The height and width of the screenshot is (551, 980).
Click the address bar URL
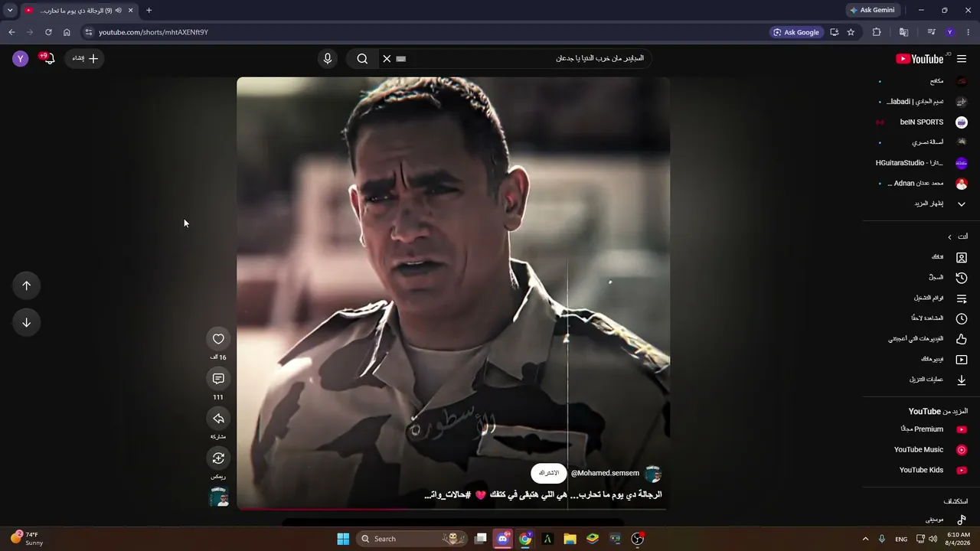(153, 32)
